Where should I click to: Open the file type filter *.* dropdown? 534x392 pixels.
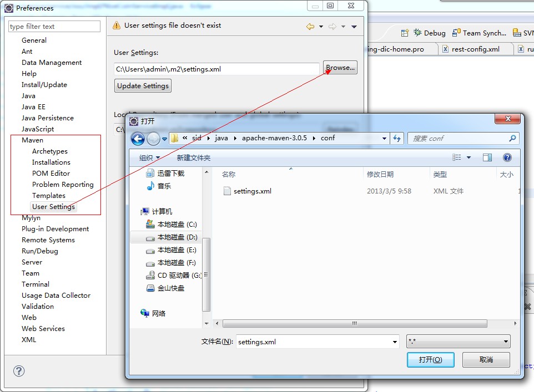(x=459, y=342)
